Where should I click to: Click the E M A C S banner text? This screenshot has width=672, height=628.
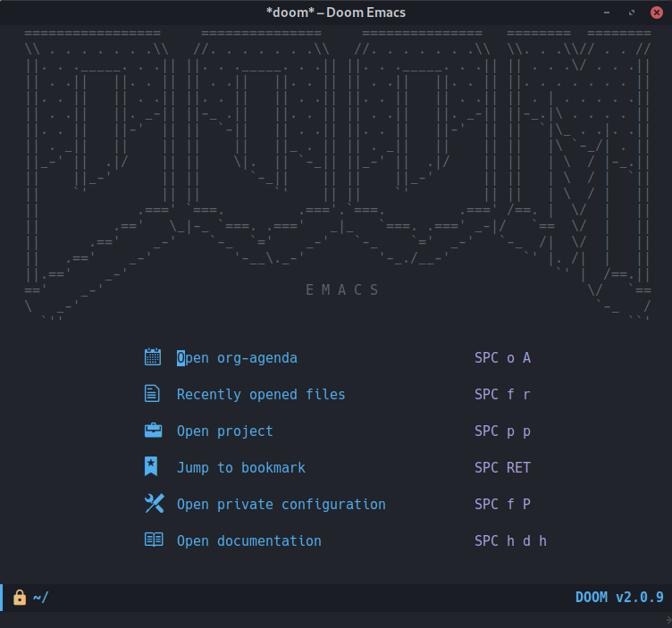coord(342,290)
